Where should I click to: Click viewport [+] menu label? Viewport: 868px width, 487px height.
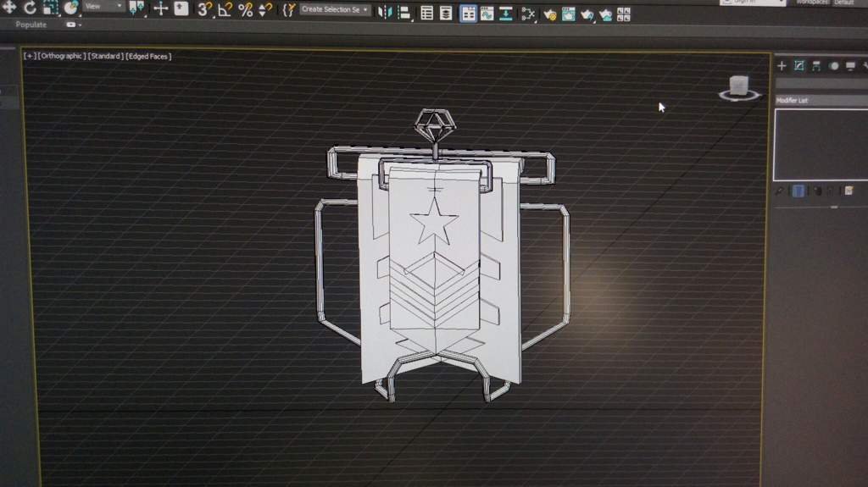(30, 56)
